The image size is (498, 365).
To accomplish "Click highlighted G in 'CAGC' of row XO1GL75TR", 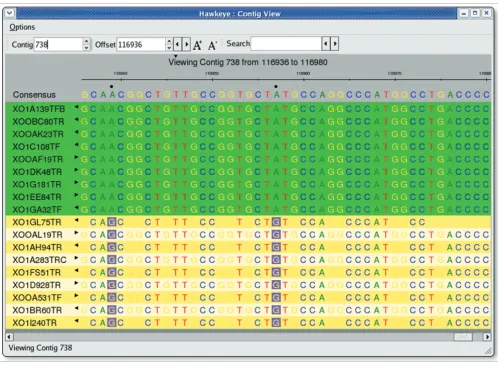I will (112, 222).
